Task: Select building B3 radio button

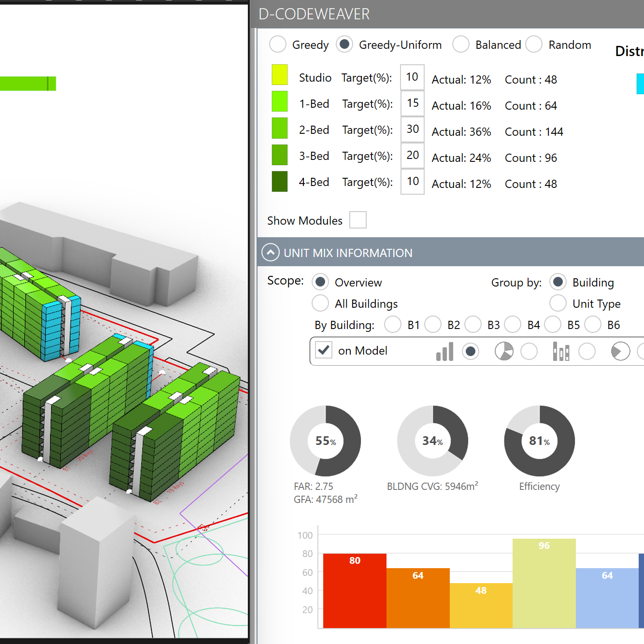Action: point(473,325)
